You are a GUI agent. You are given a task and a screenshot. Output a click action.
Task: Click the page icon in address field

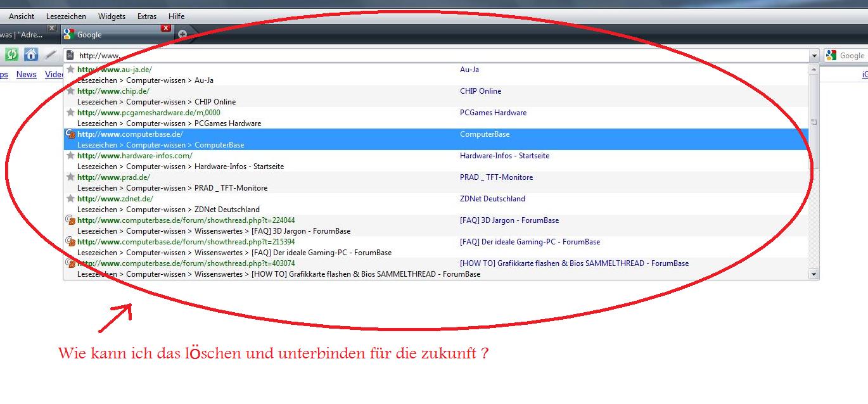70,56
